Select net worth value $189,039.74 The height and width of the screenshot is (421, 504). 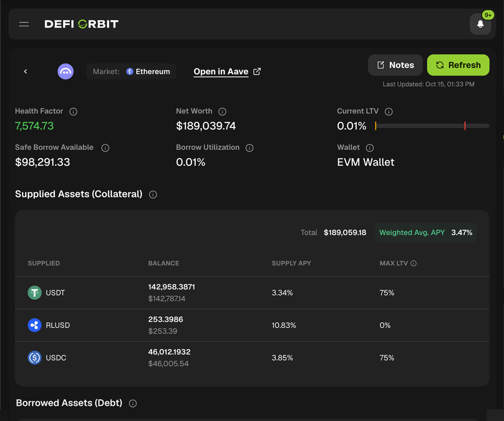tap(206, 126)
